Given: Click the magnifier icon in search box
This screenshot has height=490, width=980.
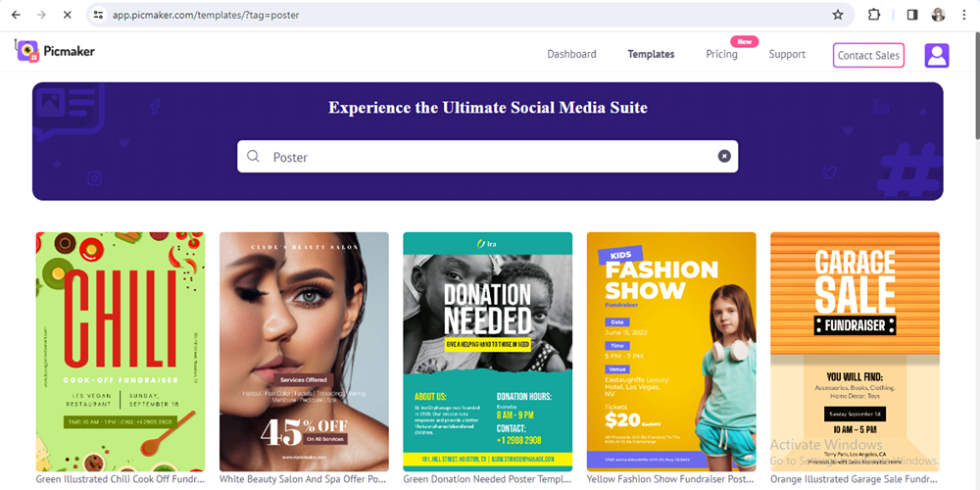Looking at the screenshot, I should pyautogui.click(x=253, y=156).
